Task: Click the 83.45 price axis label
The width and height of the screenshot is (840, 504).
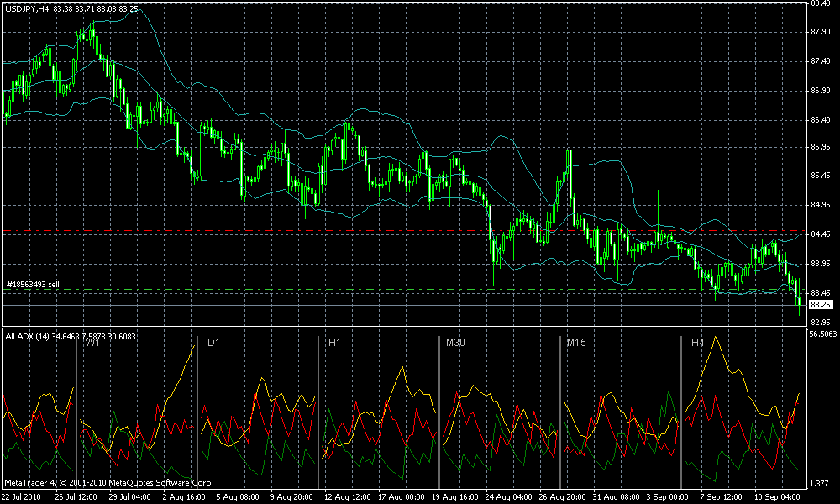Action: (821, 292)
